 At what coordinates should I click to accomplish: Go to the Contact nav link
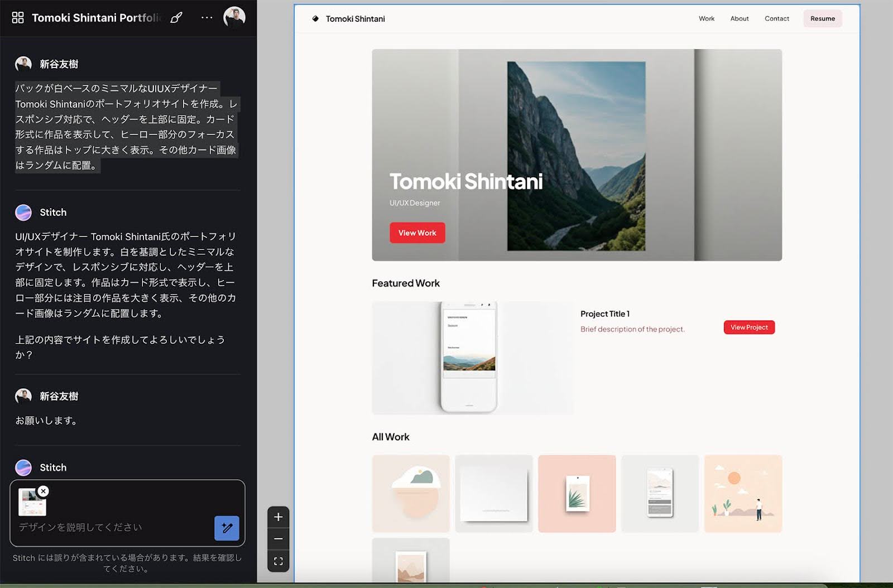point(777,19)
